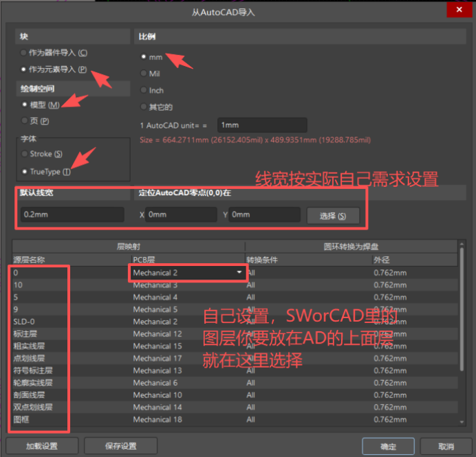Close the 从AutoCAD导入 dialog with the X
476x457 pixels.
point(459,10)
